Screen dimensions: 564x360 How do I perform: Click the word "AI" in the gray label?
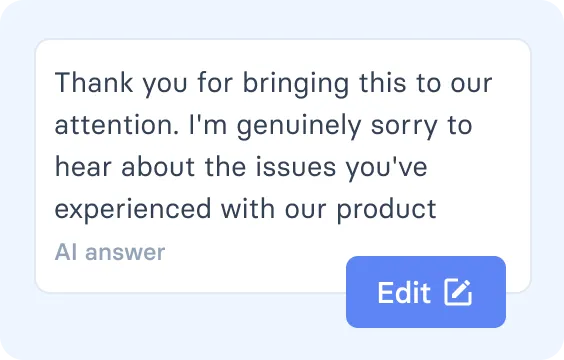tap(66, 252)
